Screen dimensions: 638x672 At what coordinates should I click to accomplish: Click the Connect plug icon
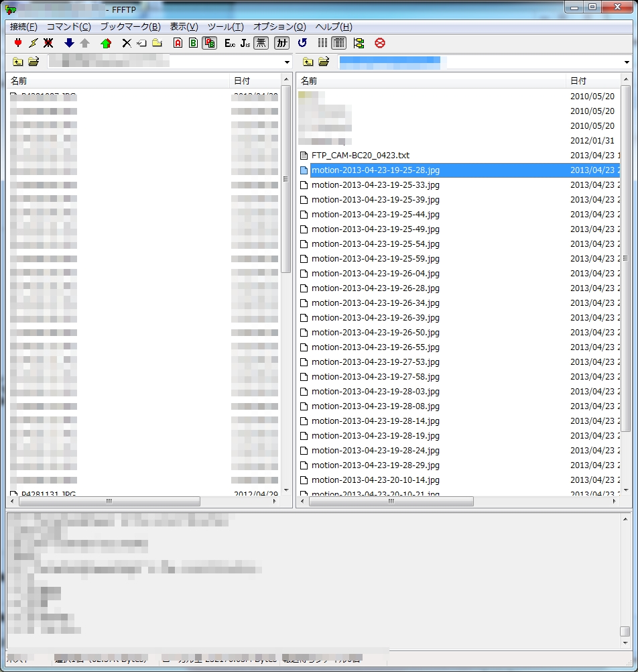pos(18,43)
